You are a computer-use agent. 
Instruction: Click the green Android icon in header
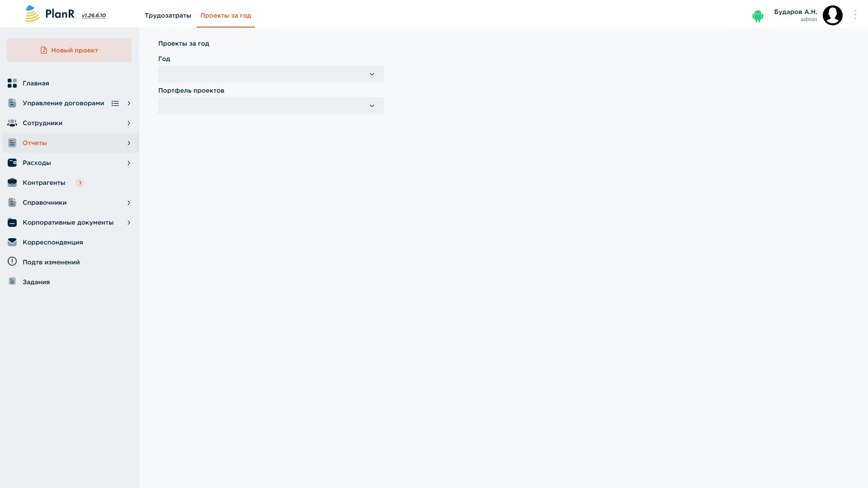coord(758,16)
